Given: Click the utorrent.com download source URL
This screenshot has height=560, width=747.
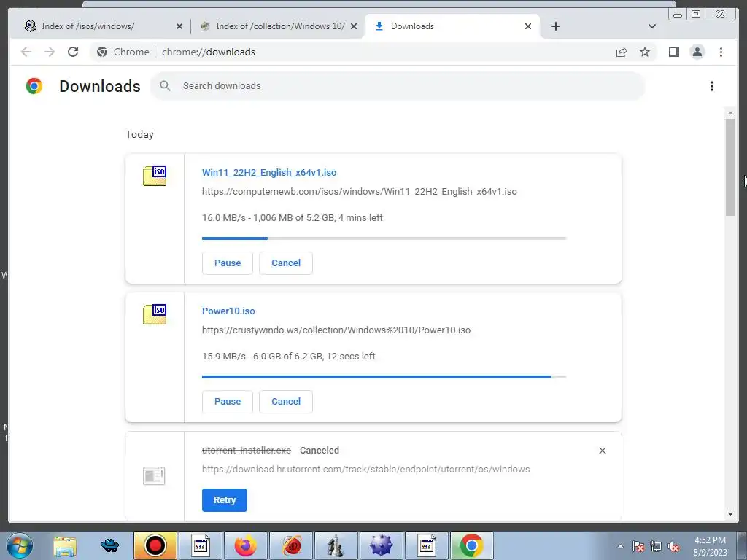Looking at the screenshot, I should 366,469.
